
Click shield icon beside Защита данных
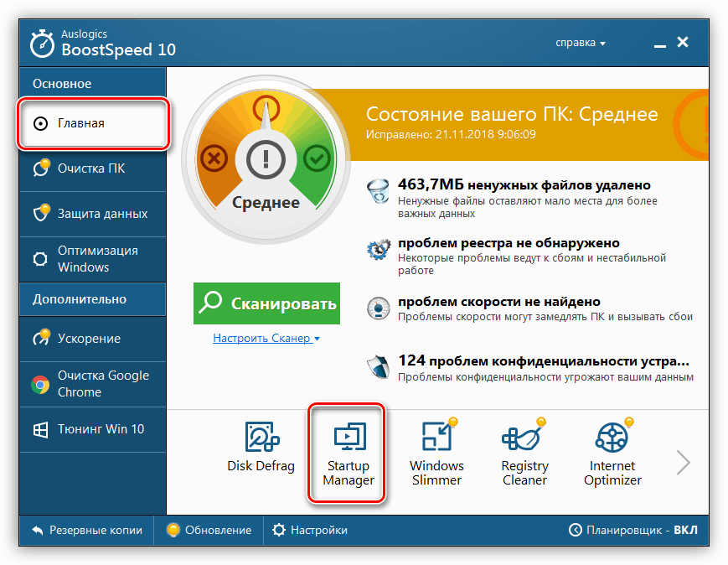click(41, 212)
